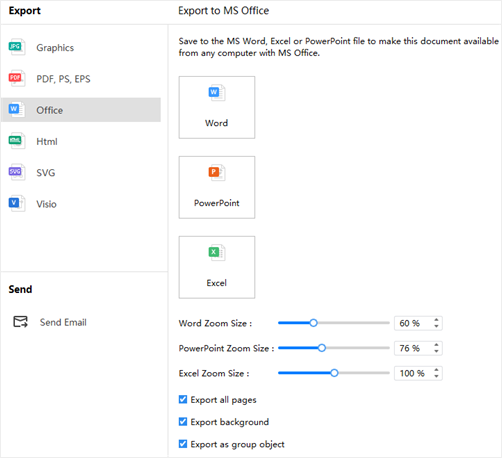Click the Send Email label
This screenshot has height=458, width=502.
[x=63, y=322]
